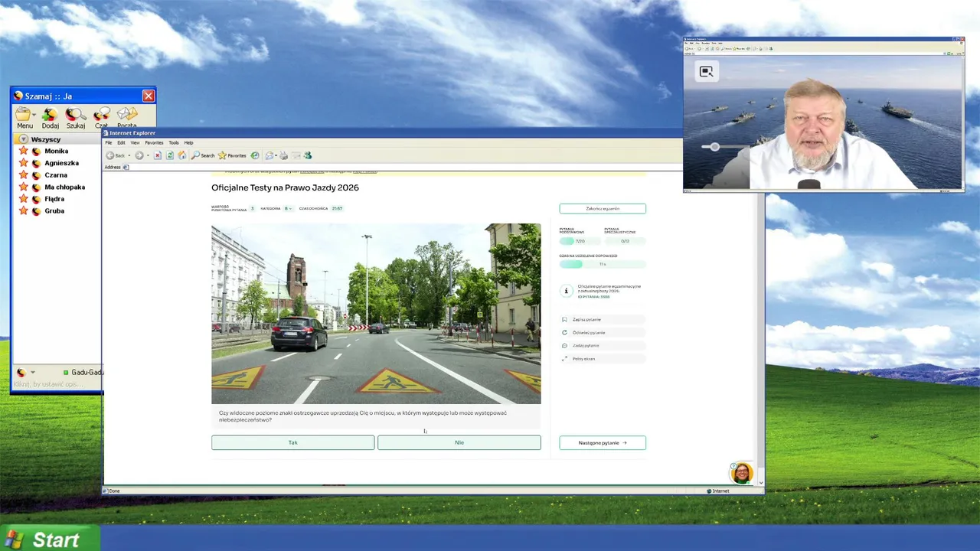Click the remaining time 21:57 badge

point(337,208)
